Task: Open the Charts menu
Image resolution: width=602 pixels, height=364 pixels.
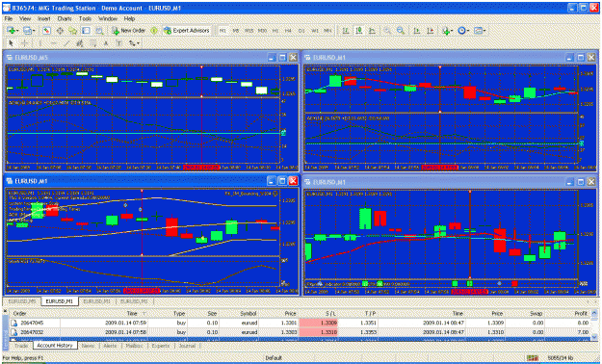Action: pos(65,18)
